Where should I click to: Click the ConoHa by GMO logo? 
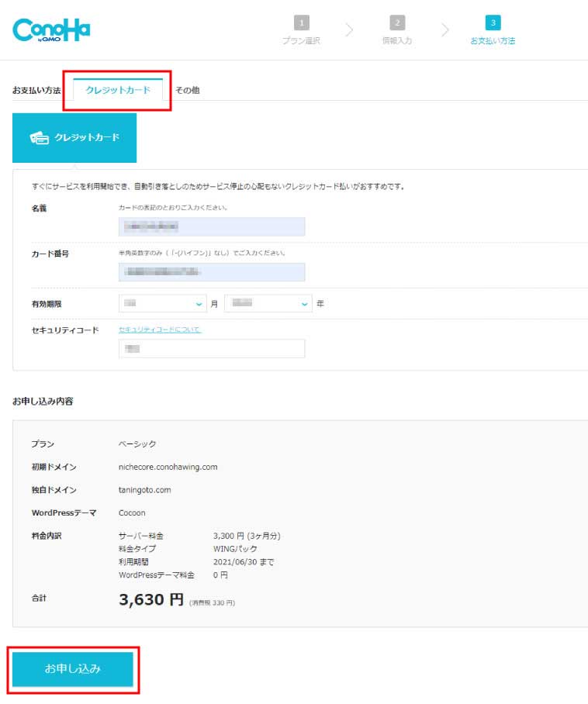[x=51, y=29]
